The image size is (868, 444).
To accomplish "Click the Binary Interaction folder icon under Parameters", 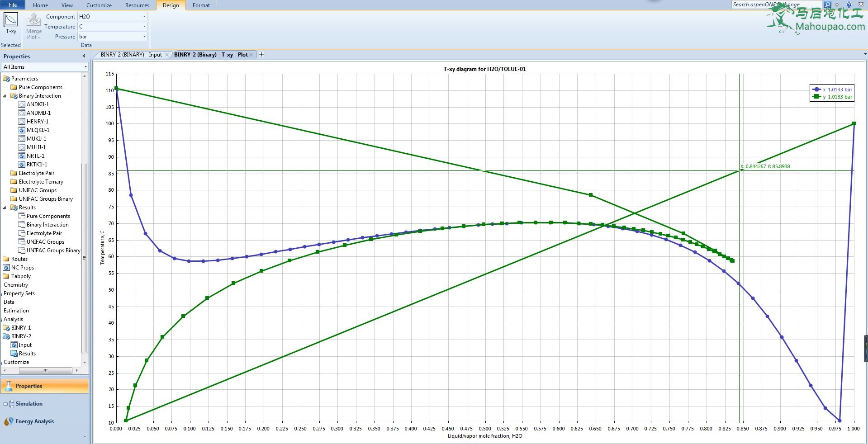I will click(x=14, y=96).
